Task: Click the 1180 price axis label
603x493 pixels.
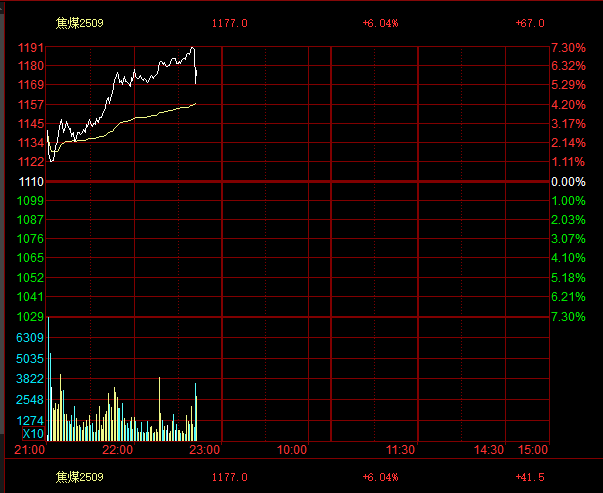Action: (31, 66)
